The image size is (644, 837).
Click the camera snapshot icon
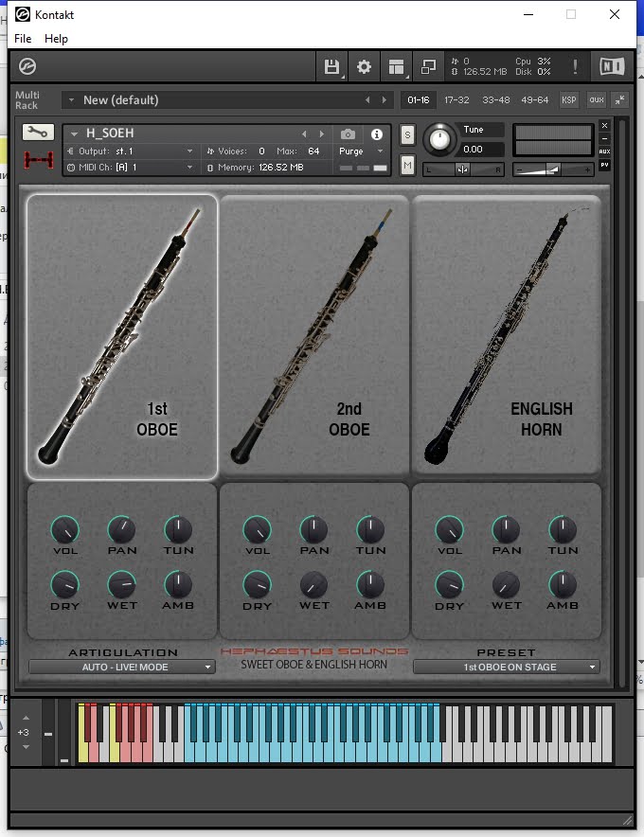tap(348, 134)
